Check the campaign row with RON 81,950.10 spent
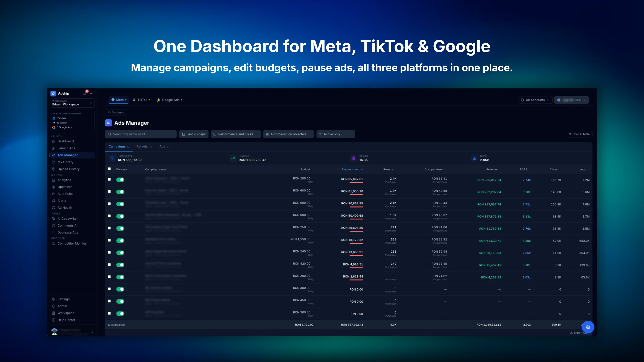 pos(109,192)
